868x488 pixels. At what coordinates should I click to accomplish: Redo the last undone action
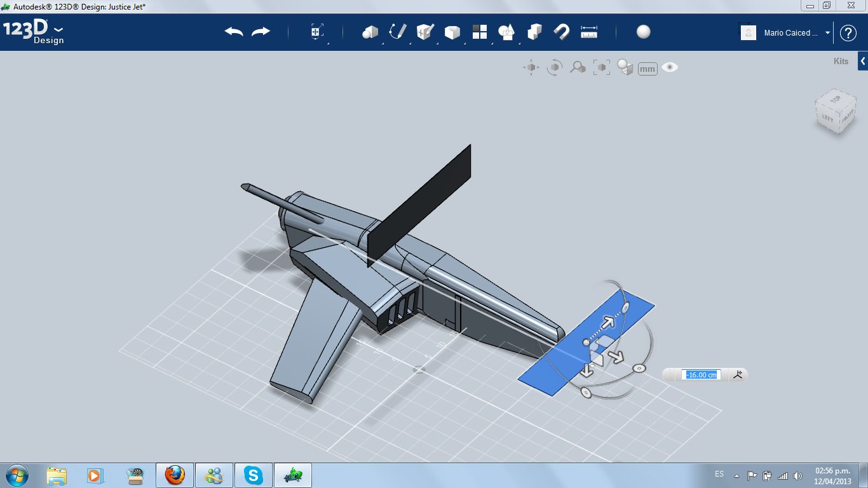[261, 32]
